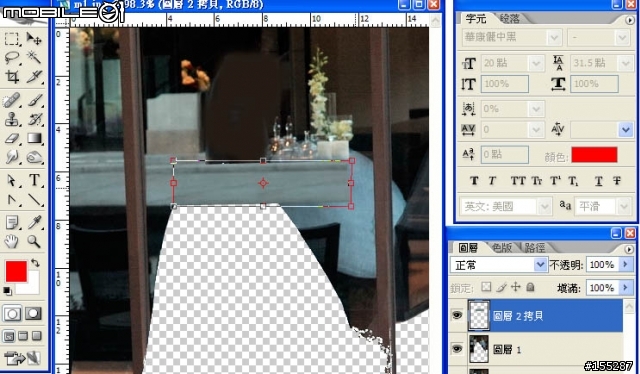Image resolution: width=640 pixels, height=374 pixels.
Task: Hide the 圖層 2 拷貝 layer
Action: (457, 315)
